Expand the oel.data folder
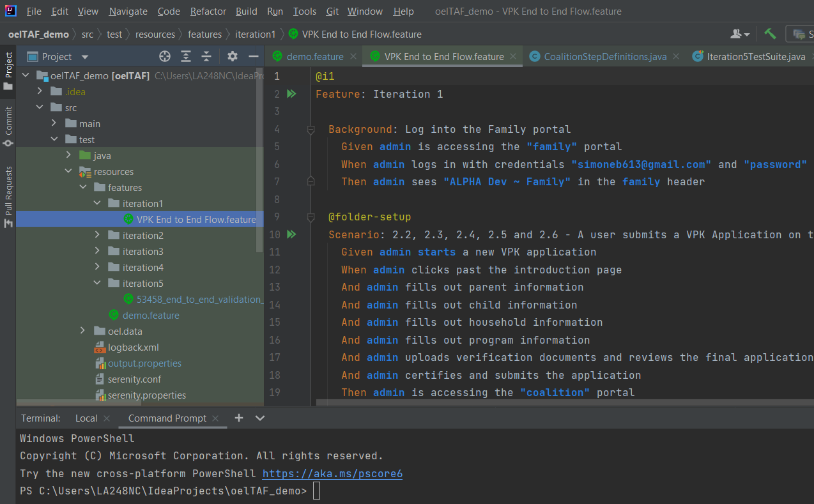This screenshot has height=504, width=814. (x=82, y=331)
